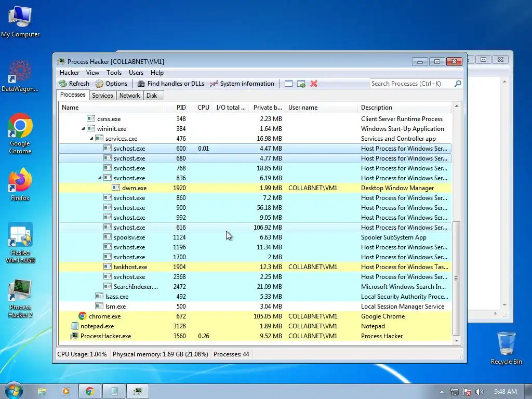Sort by the CPU column header
The image size is (532, 399).
tap(201, 108)
